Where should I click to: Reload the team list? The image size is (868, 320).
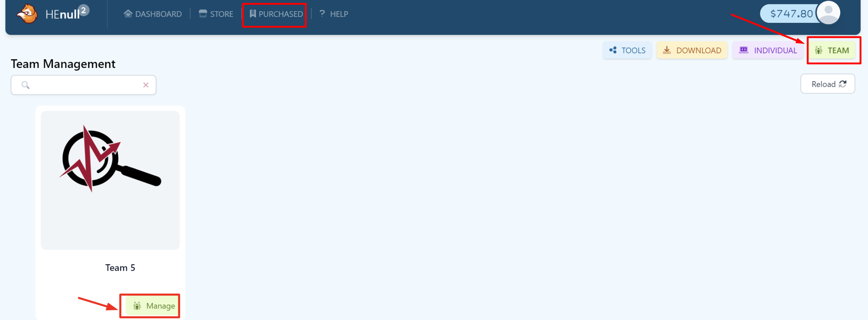[x=827, y=84]
